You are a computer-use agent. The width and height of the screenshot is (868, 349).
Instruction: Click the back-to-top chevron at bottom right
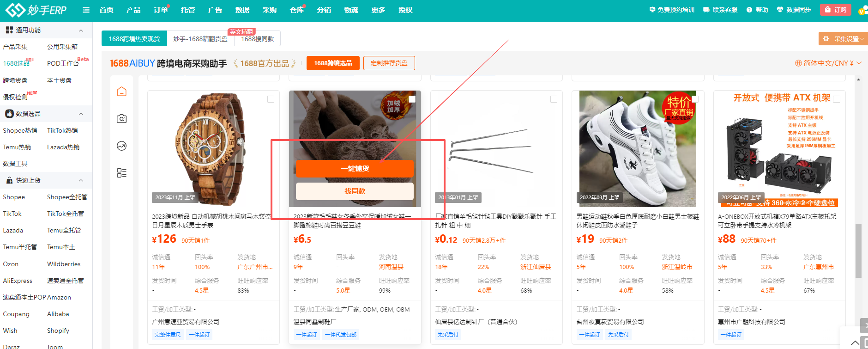pos(855,343)
